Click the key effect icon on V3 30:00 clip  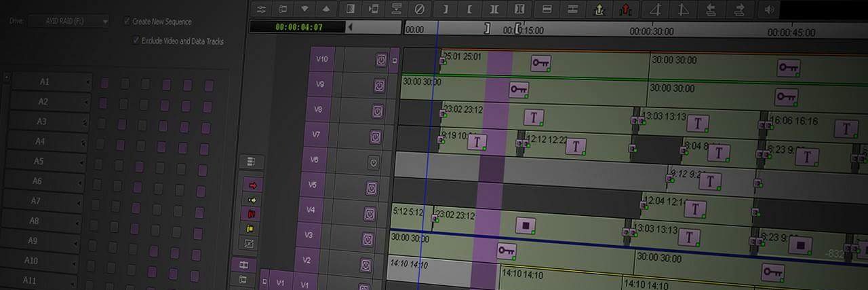(x=507, y=251)
